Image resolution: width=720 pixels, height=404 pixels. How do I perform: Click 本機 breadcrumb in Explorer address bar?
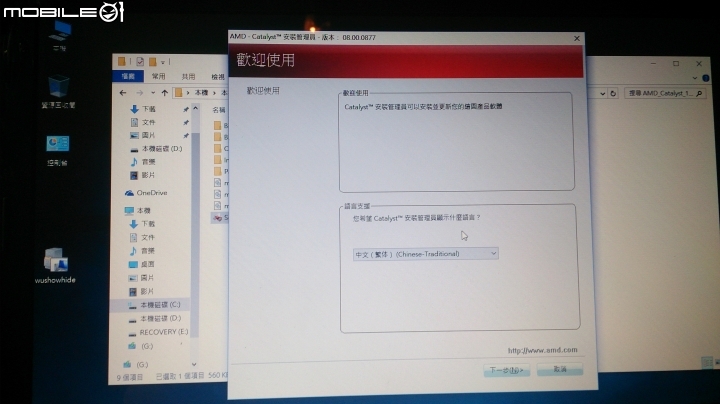(x=202, y=93)
